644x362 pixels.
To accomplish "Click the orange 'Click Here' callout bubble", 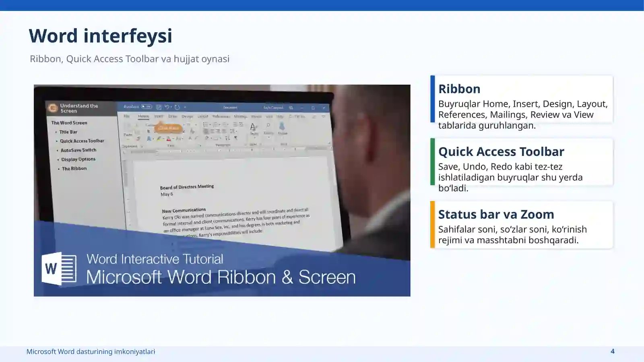I will 168,128.
